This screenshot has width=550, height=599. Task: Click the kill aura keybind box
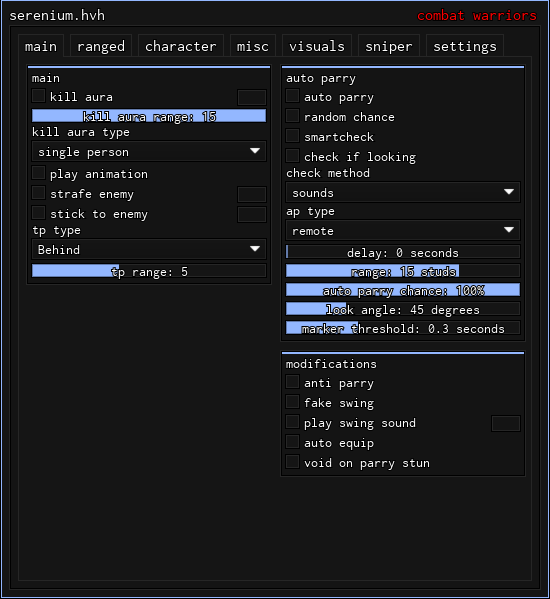252,97
